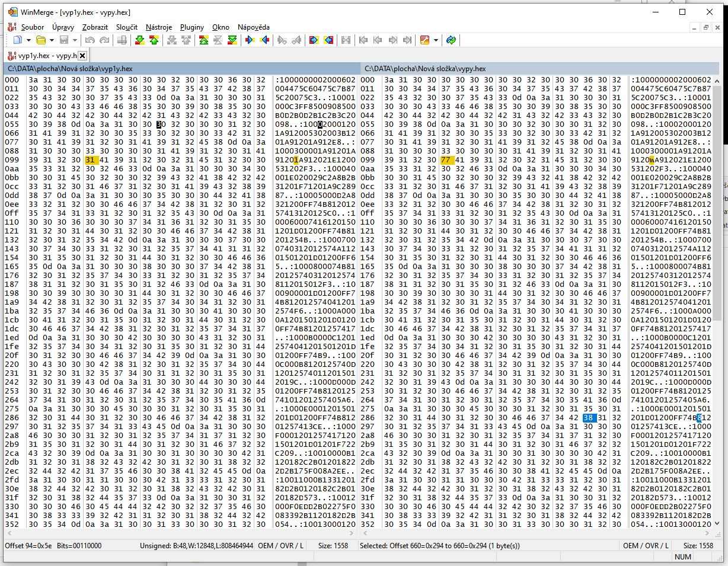
Task: Open the Sloučit menu
Action: click(126, 27)
